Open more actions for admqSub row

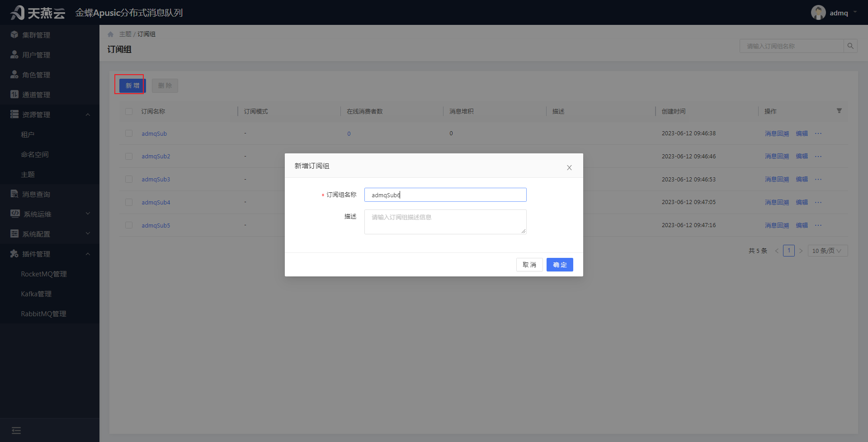(818, 133)
